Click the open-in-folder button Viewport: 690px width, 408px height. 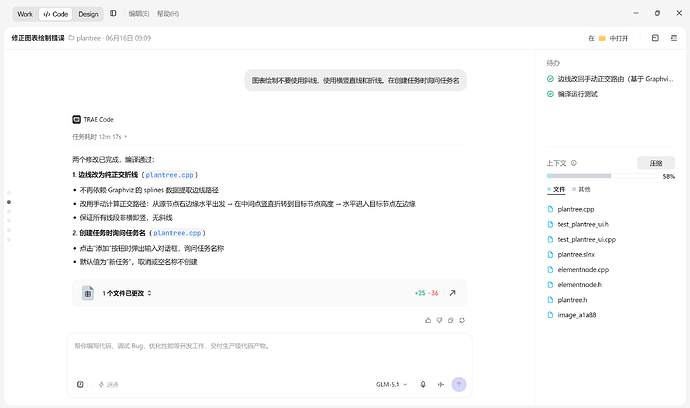[x=608, y=38]
